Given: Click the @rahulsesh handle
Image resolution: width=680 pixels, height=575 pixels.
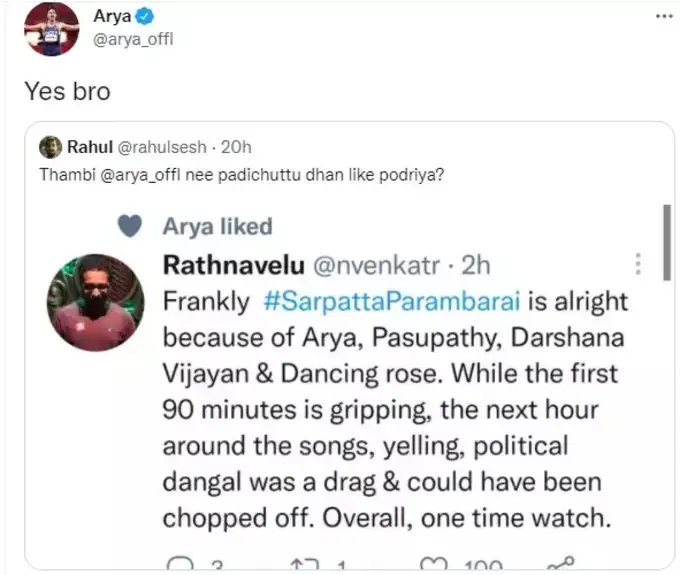Looking at the screenshot, I should point(160,147).
